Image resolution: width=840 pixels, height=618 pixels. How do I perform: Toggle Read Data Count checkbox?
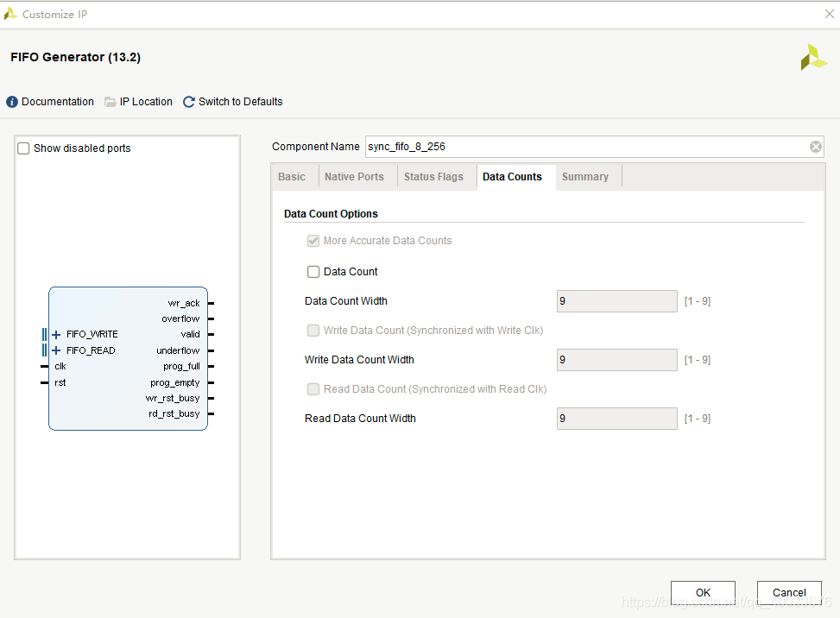click(313, 389)
